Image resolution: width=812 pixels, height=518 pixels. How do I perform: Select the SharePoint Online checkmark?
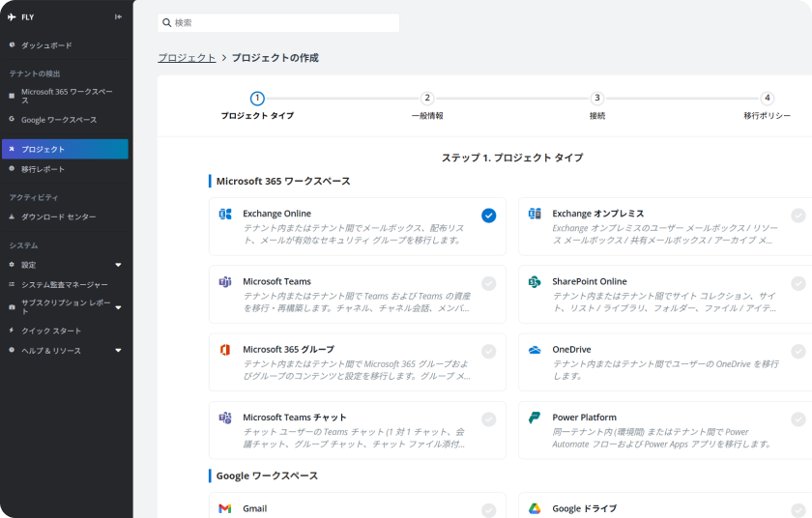(798, 283)
